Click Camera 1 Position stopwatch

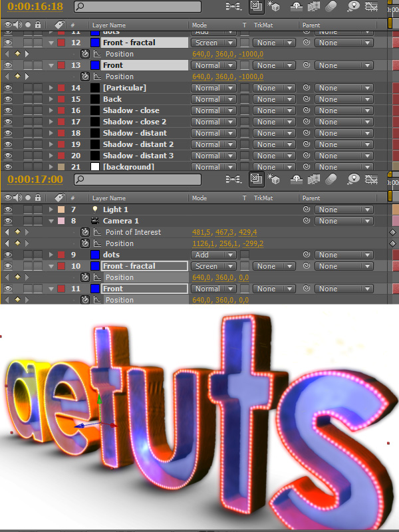[85, 243]
